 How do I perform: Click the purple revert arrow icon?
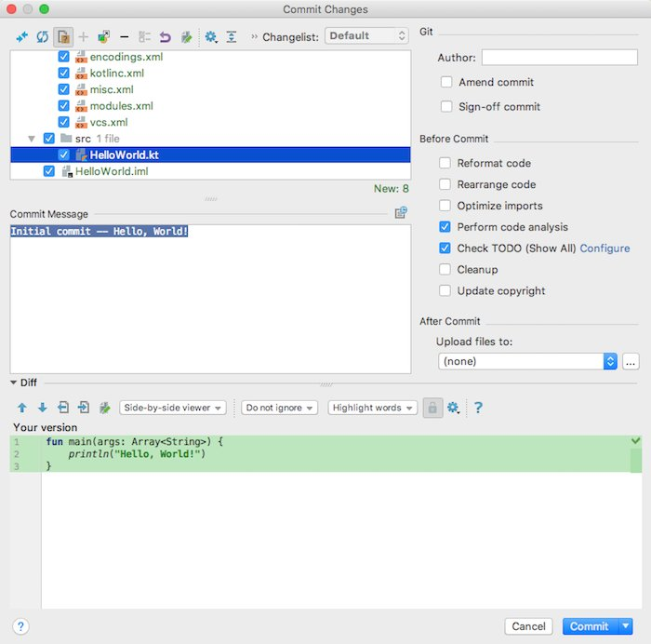(x=165, y=37)
